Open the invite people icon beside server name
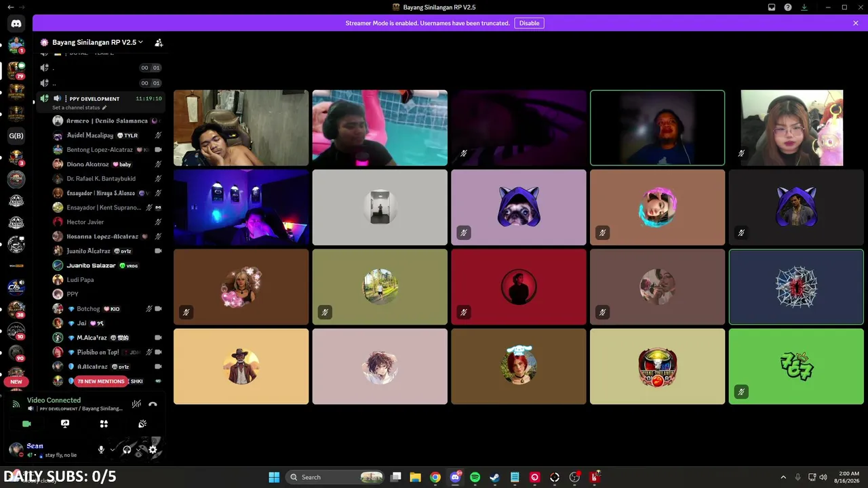868x488 pixels. tap(159, 42)
